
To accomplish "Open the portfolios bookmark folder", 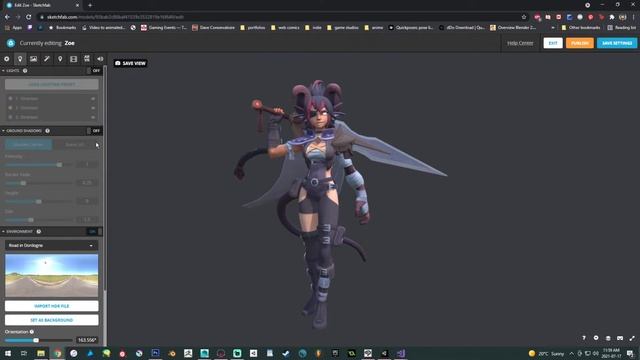I will (253, 28).
